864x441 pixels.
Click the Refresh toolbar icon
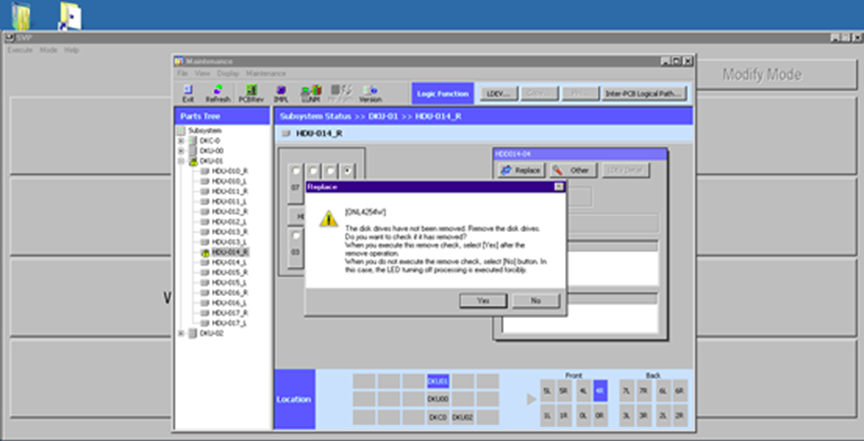(217, 93)
